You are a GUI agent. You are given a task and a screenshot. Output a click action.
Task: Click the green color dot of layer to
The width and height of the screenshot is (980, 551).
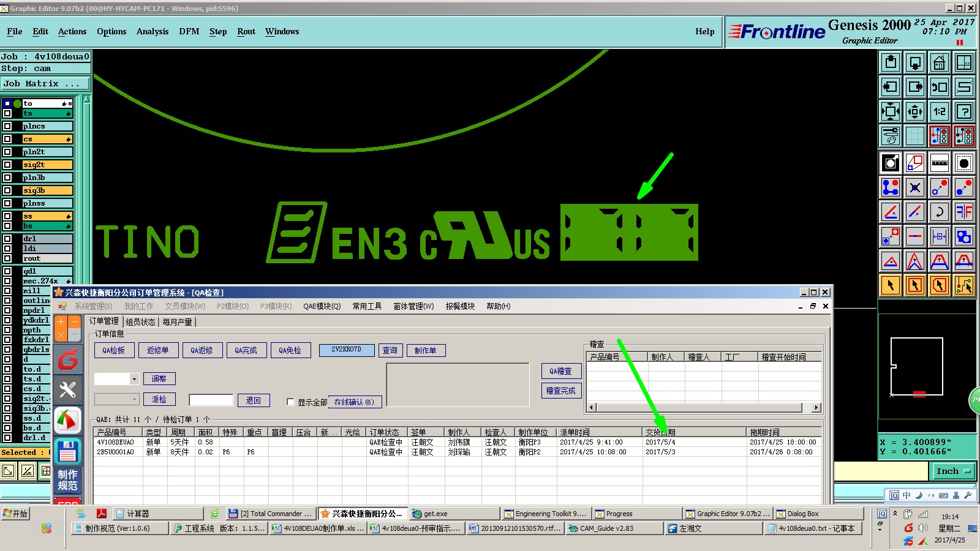(x=18, y=103)
